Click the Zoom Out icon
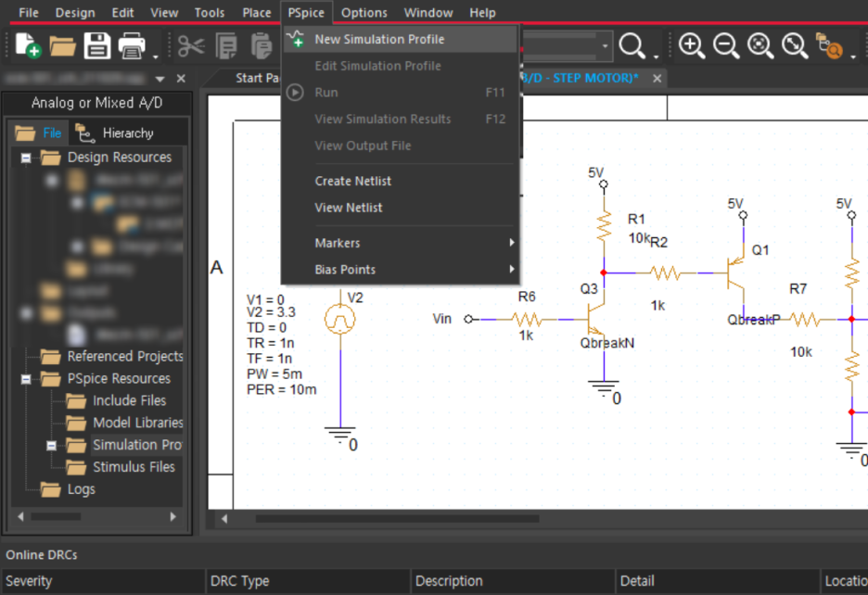 tap(726, 46)
